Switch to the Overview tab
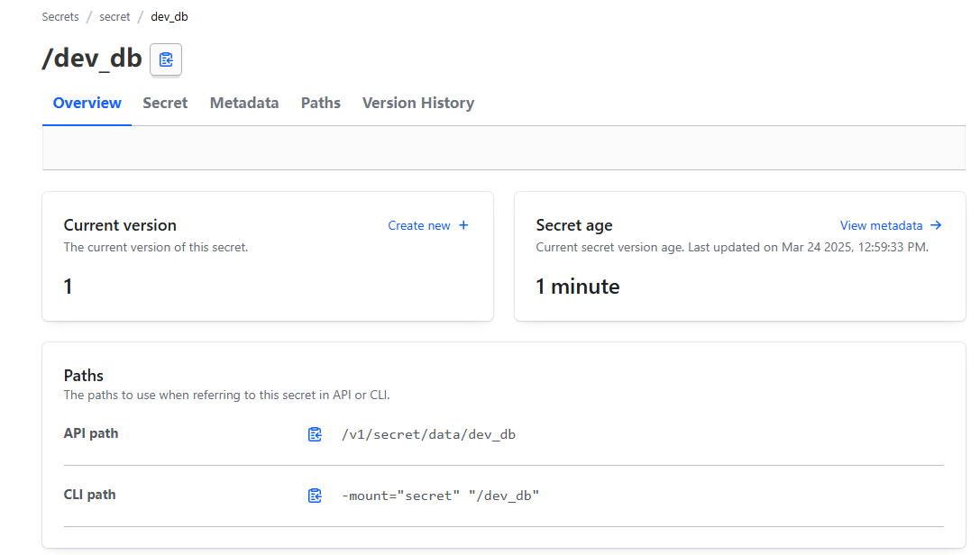The image size is (980, 555). (x=87, y=103)
